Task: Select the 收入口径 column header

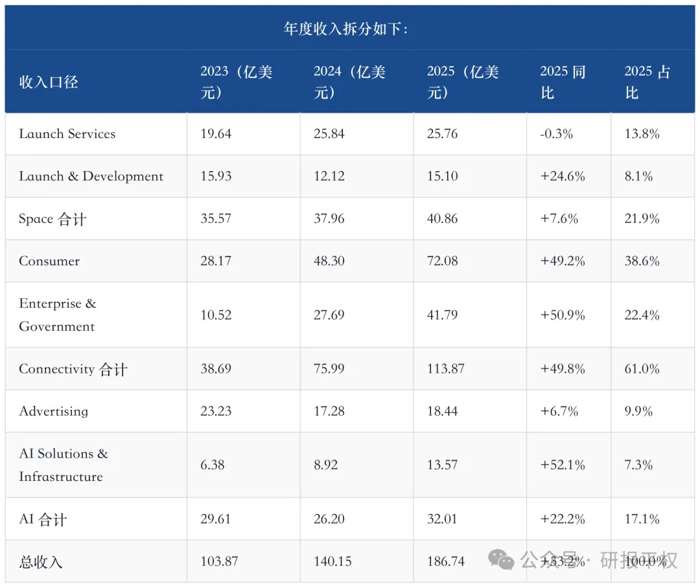Action: click(x=48, y=82)
